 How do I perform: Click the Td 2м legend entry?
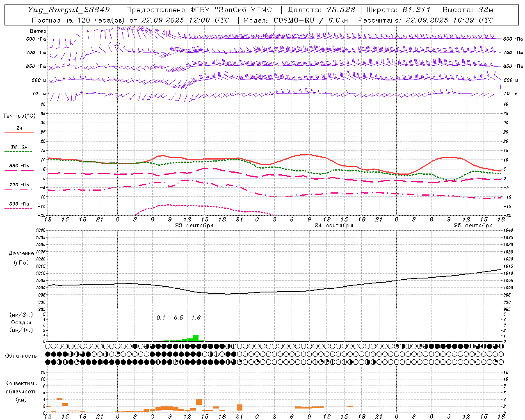click(x=19, y=147)
